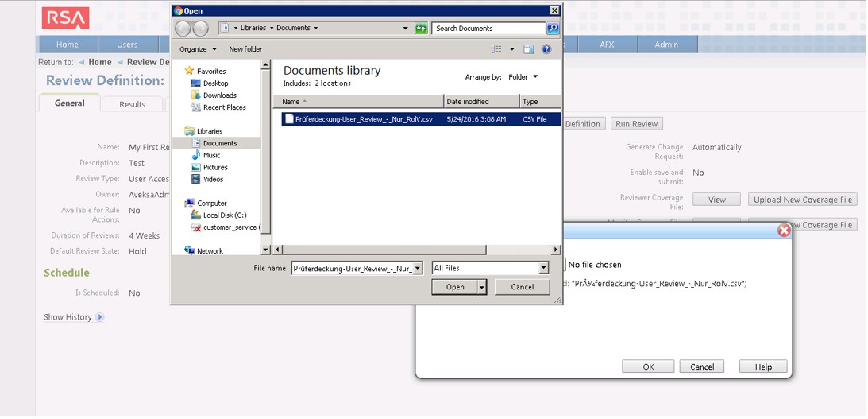Open the Organize dropdown menu
The image size is (868, 419).
[x=198, y=49]
